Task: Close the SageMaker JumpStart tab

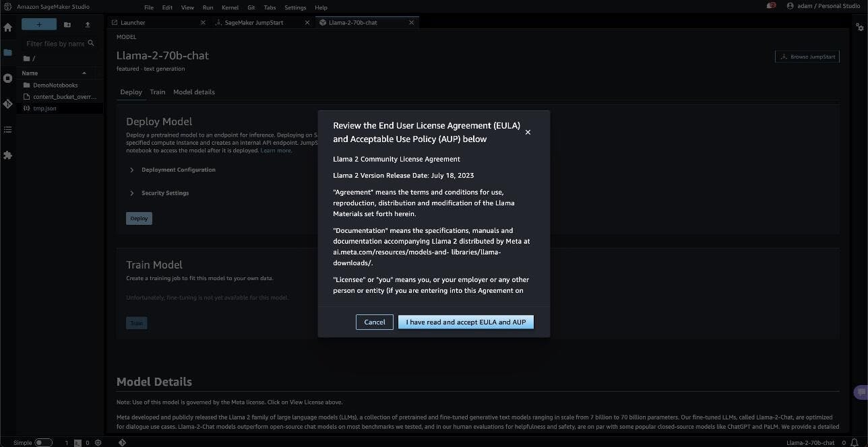Action: coord(307,22)
